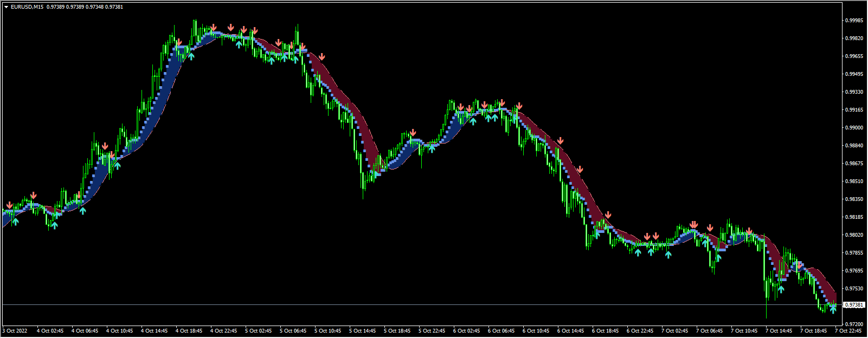Click the 7 Oct 22:45 time label

pos(848,330)
